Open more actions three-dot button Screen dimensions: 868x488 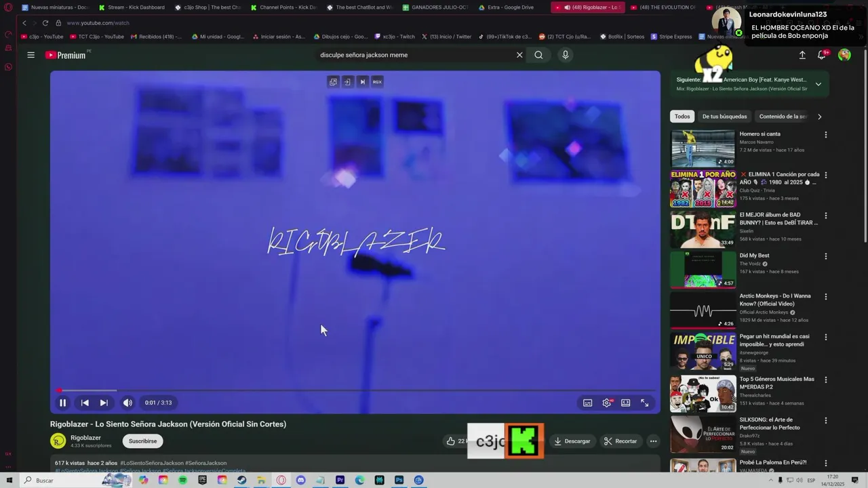click(x=653, y=441)
